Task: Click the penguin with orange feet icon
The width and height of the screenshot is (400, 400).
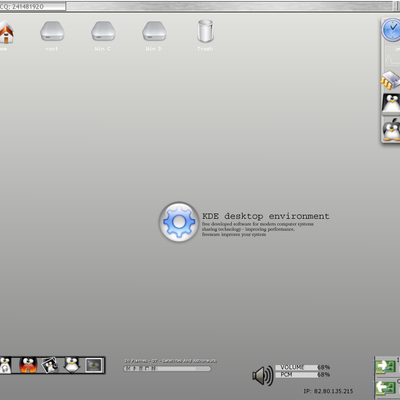Action: [x=391, y=130]
